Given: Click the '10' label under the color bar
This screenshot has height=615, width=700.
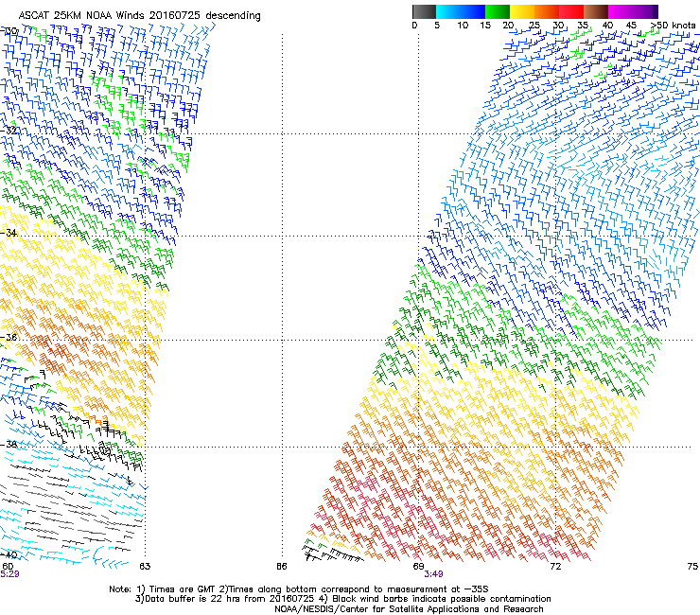Looking at the screenshot, I should pos(463,26).
